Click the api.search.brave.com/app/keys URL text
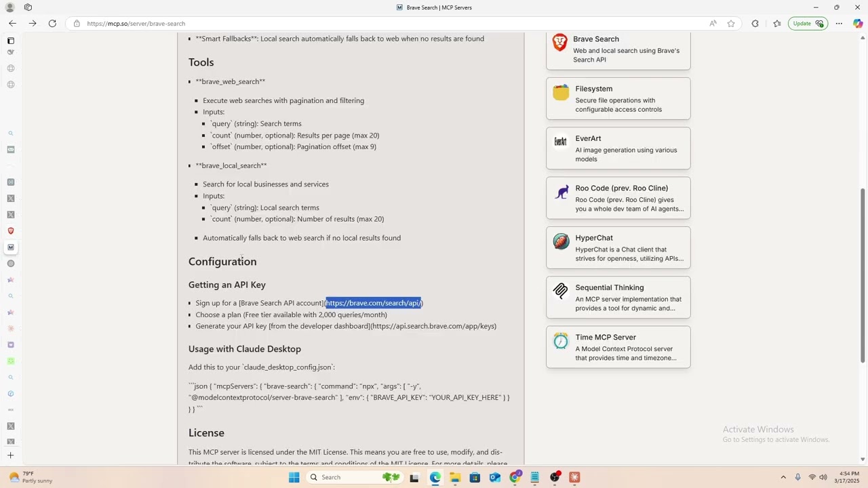The image size is (868, 488). [x=434, y=326]
